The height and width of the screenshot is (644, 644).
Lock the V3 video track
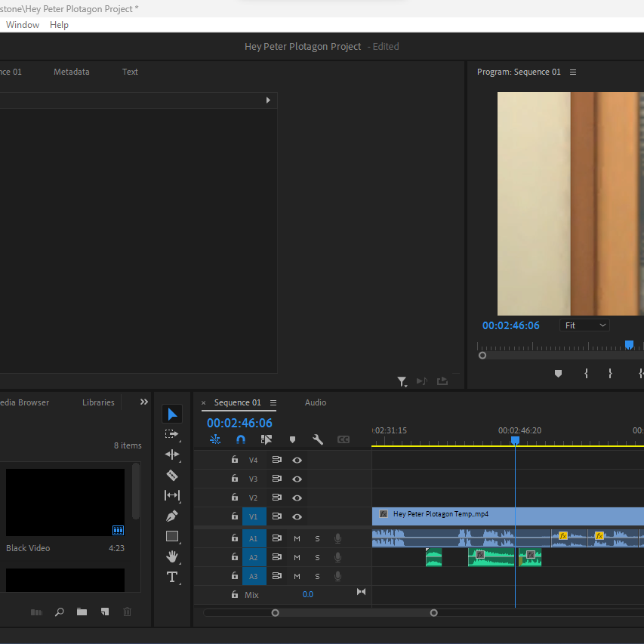tap(235, 479)
